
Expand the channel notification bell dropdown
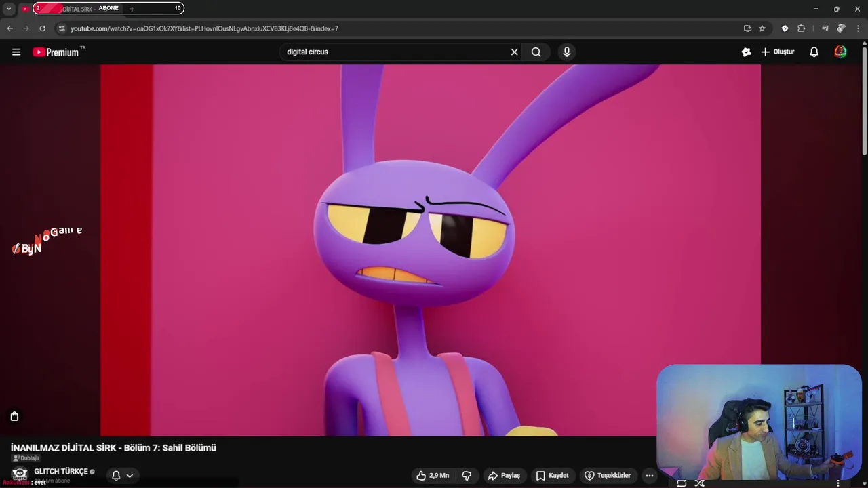coord(123,476)
